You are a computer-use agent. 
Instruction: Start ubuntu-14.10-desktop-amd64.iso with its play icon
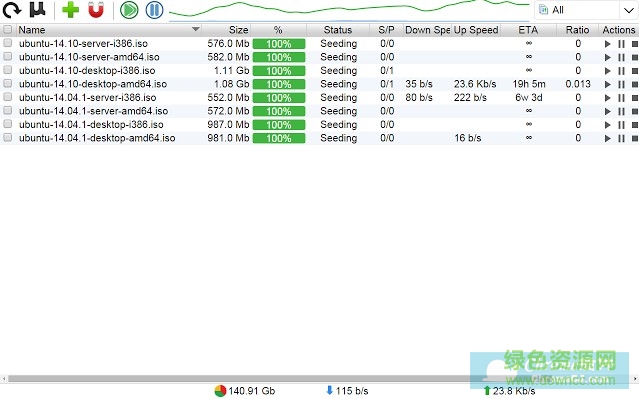pyautogui.click(x=608, y=84)
